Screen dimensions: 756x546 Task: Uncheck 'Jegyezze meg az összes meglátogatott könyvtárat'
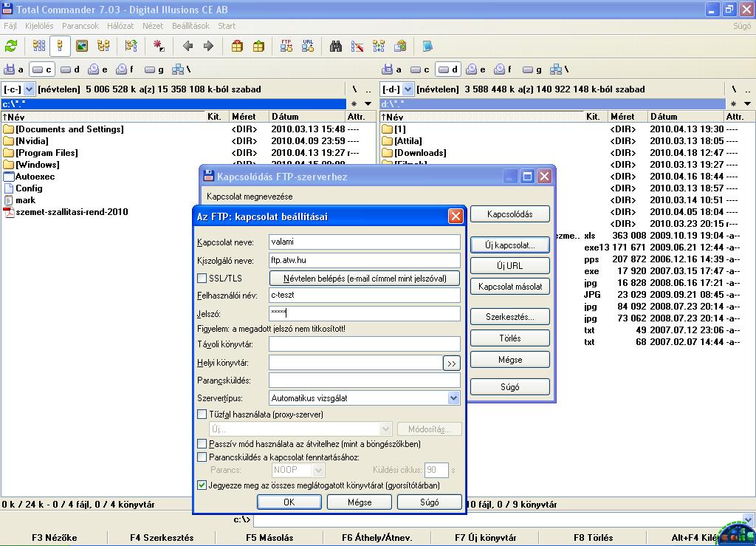point(202,485)
